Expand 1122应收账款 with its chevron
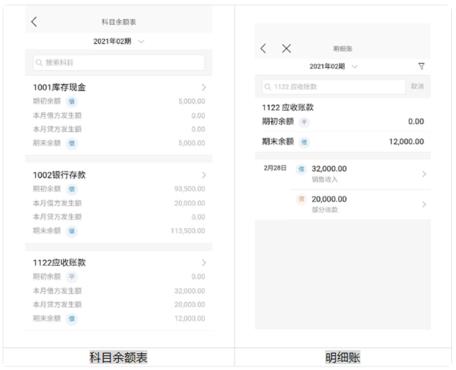456x370 pixels. pyautogui.click(x=204, y=263)
